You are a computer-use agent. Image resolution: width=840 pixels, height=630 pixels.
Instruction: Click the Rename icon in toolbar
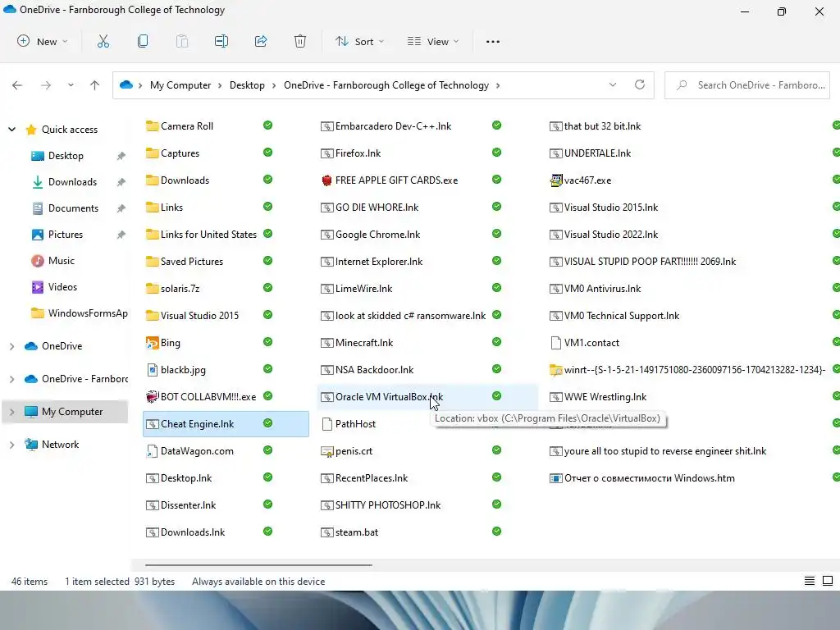click(221, 41)
